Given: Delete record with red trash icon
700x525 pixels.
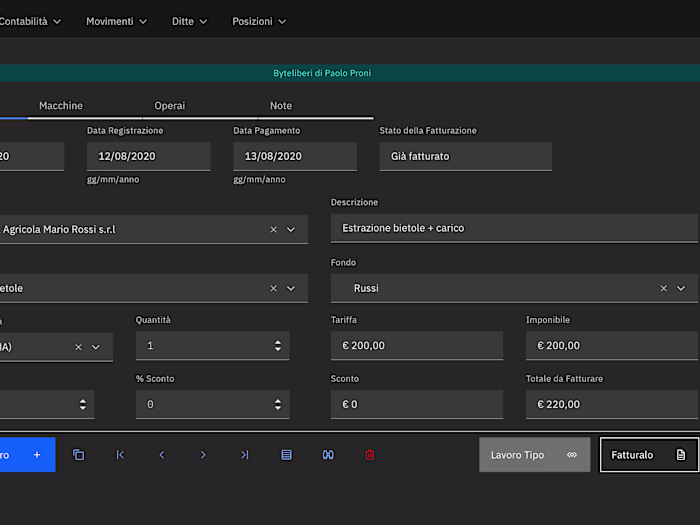Looking at the screenshot, I should click(369, 455).
